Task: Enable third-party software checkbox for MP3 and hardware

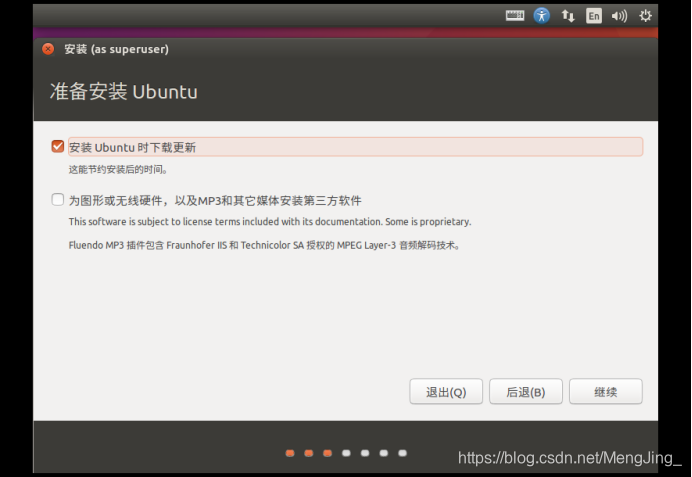Action: pyautogui.click(x=58, y=200)
